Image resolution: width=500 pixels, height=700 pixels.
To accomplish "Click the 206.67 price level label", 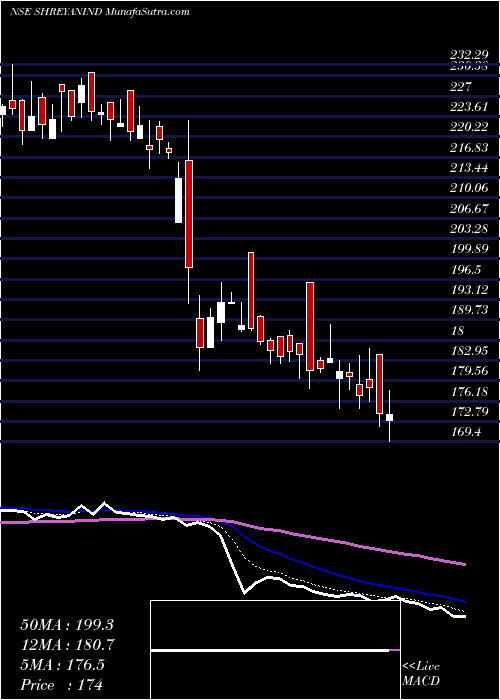I will pos(469,208).
